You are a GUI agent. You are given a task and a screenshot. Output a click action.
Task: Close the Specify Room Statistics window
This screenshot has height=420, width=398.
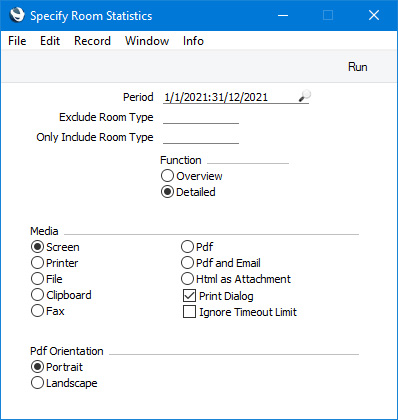[374, 15]
